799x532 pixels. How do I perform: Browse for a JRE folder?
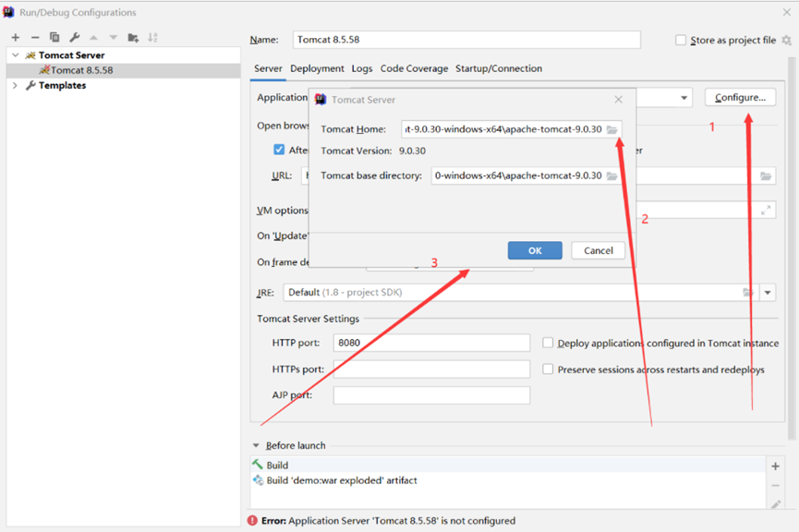[747, 293]
